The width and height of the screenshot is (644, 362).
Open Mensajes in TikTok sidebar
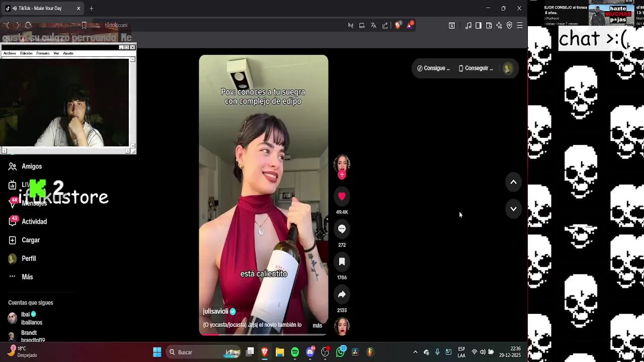pos(28,203)
